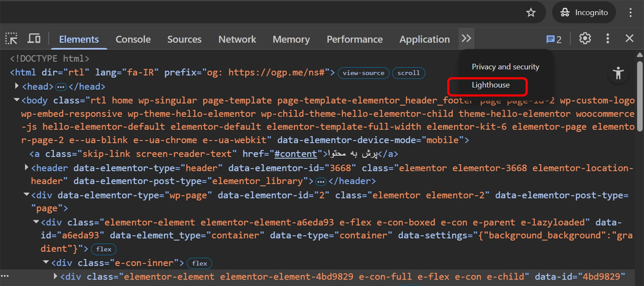
Task: Choose Privacy and security from overflow menu
Action: [x=505, y=67]
